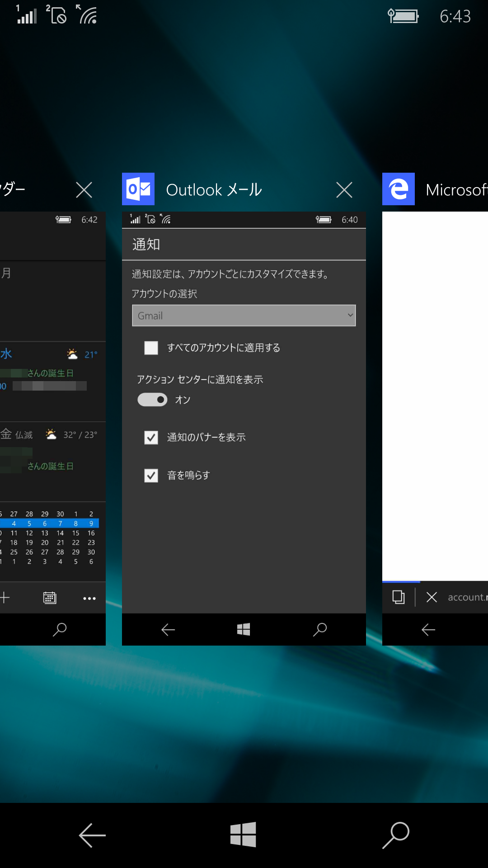The image size is (488, 868).
Task: Close the Outlook メール task card
Action: [344, 190]
